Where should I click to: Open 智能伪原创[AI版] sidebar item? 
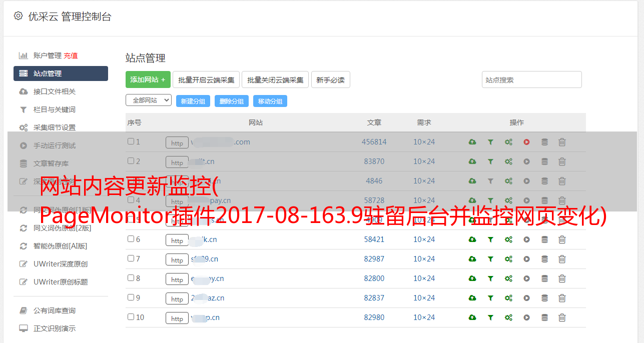click(x=61, y=246)
